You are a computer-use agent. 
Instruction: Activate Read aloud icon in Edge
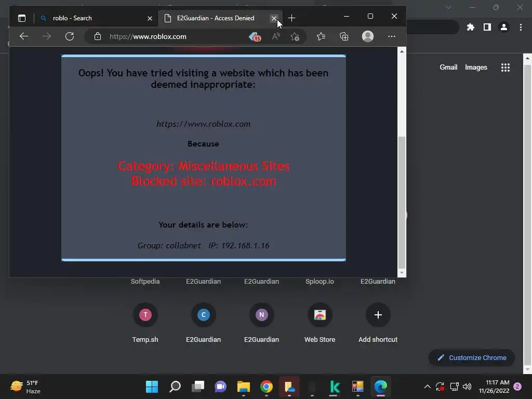(x=276, y=36)
